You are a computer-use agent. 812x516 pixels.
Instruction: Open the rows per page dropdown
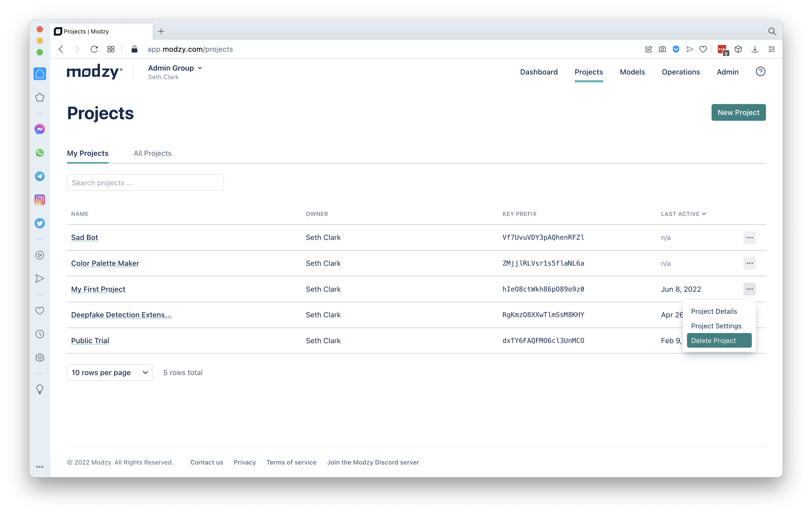(110, 372)
